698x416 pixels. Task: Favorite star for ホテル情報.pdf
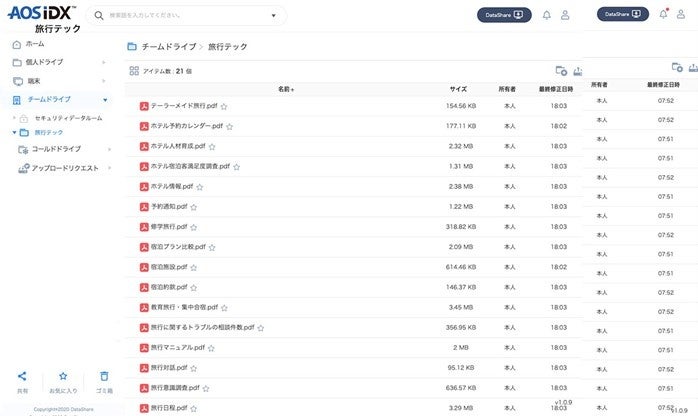[x=199, y=187]
